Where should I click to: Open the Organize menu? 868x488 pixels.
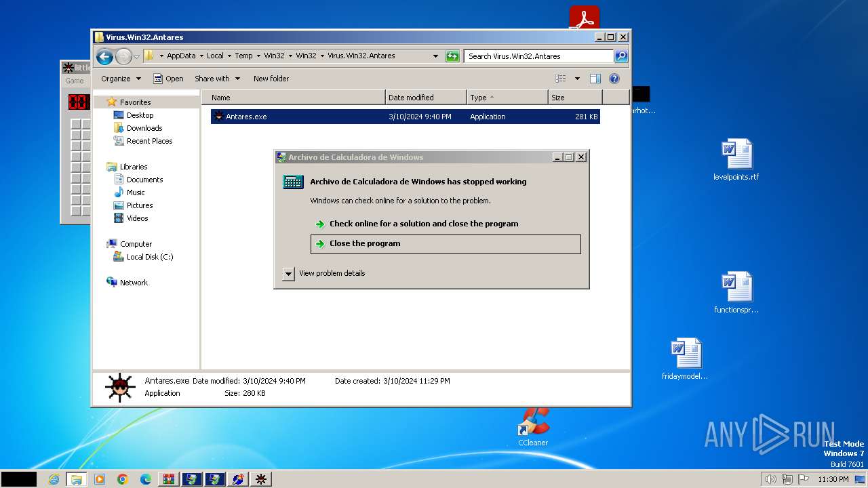(x=121, y=79)
